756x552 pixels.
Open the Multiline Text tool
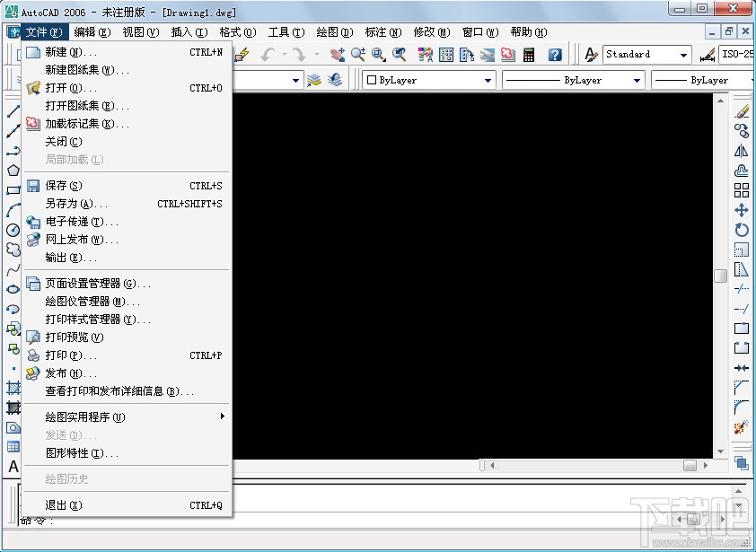coord(12,467)
